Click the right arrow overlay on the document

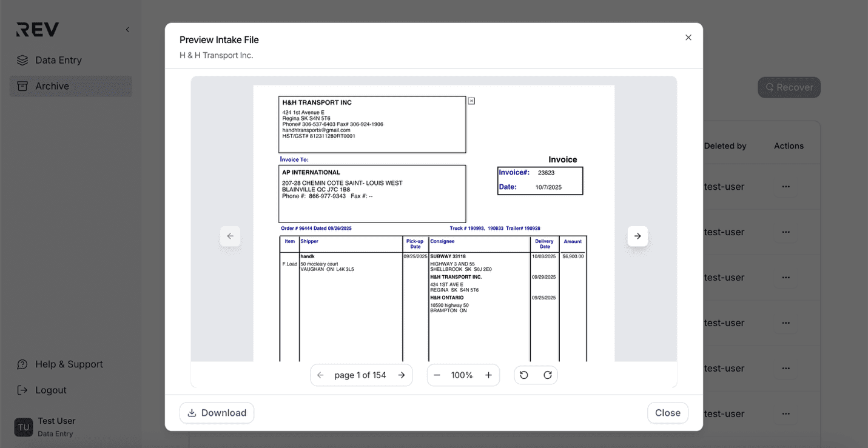(637, 236)
